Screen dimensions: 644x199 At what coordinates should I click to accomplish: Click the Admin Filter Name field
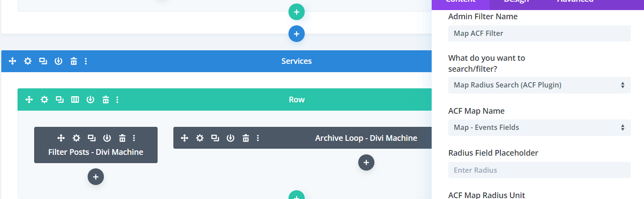[539, 33]
